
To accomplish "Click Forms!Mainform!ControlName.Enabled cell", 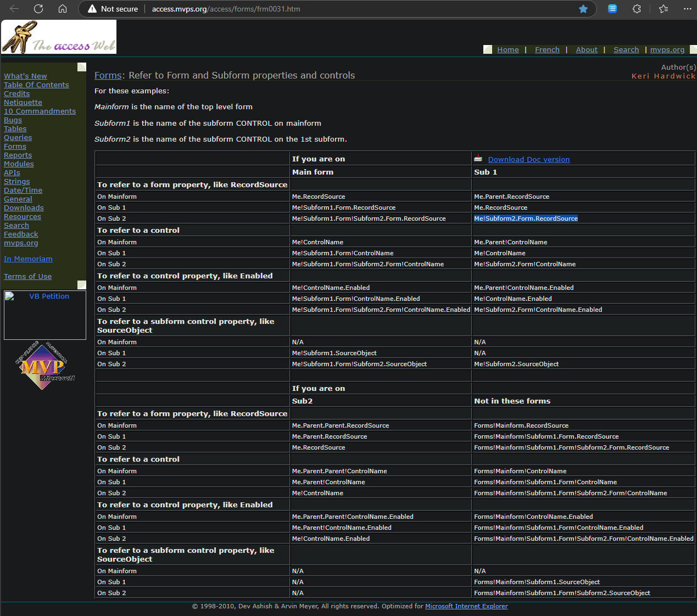I will click(x=533, y=517).
